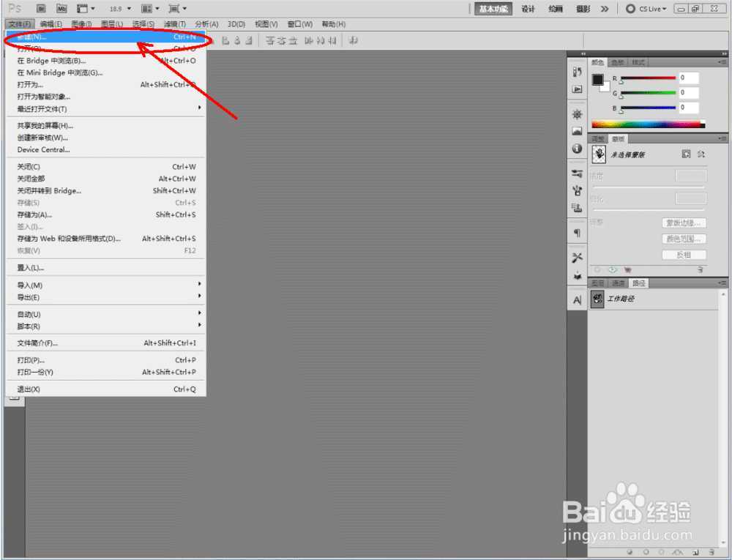This screenshot has height=560, width=732.
Task: Select the Work Path 工作路径 thumbnail
Action: click(x=597, y=299)
